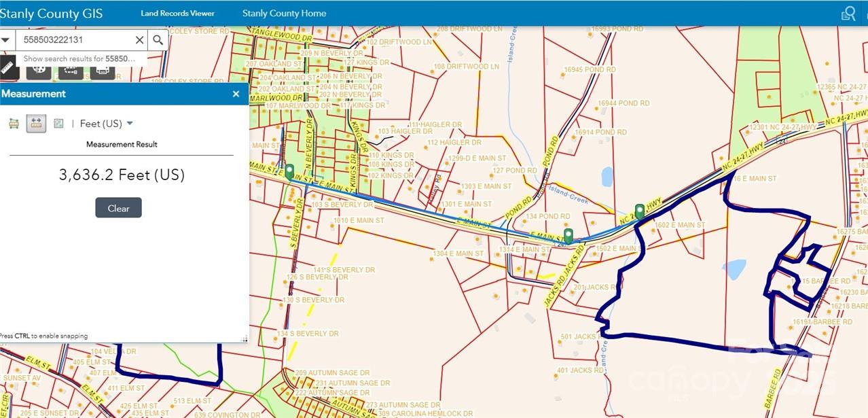Image resolution: width=868 pixels, height=418 pixels.
Task: Open the Land Records Viewer tab
Action: pyautogui.click(x=177, y=14)
